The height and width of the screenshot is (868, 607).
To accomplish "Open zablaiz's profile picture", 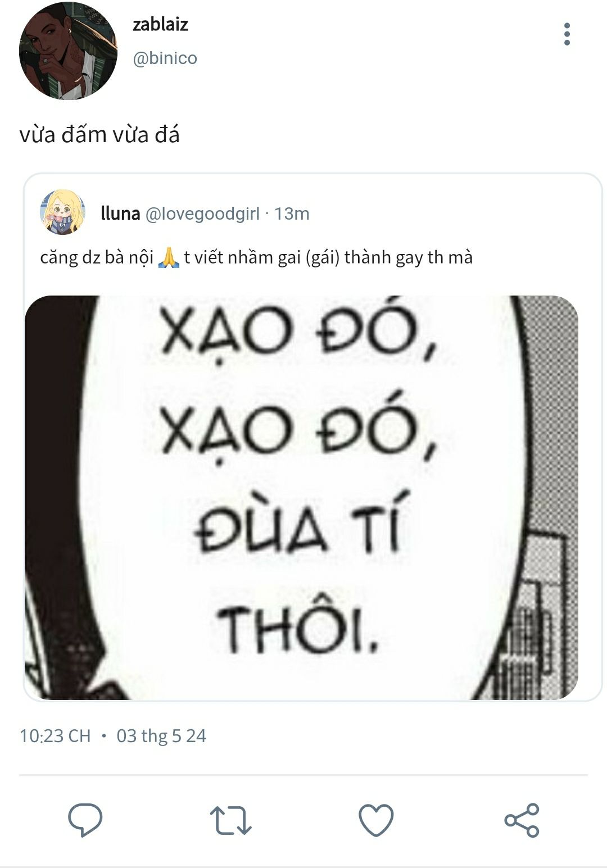I will pyautogui.click(x=68, y=51).
